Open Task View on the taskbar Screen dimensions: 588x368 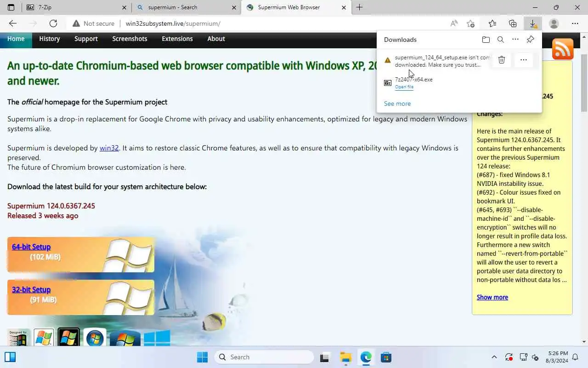[325, 357]
